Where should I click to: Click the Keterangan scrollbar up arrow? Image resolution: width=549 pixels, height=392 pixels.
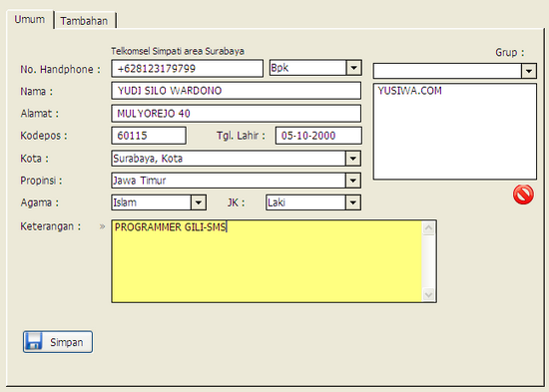pyautogui.click(x=428, y=228)
